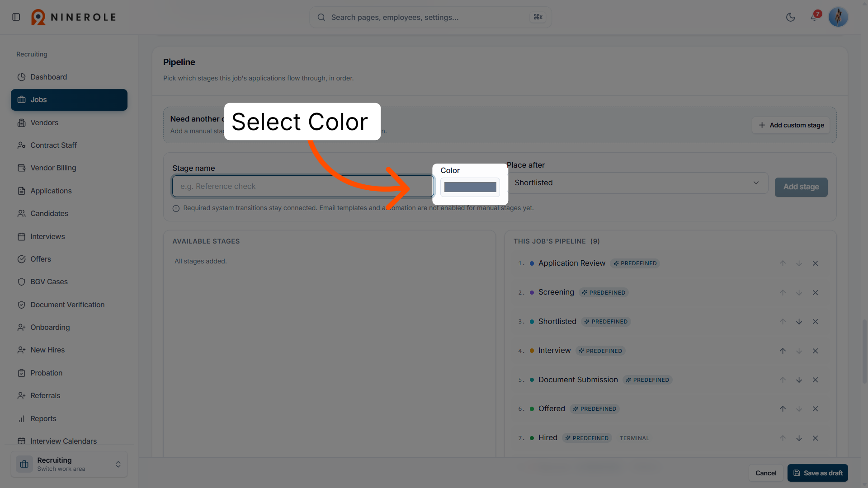Screen dimensions: 868x488
Task: Open Document Verification page
Action: [69, 305]
